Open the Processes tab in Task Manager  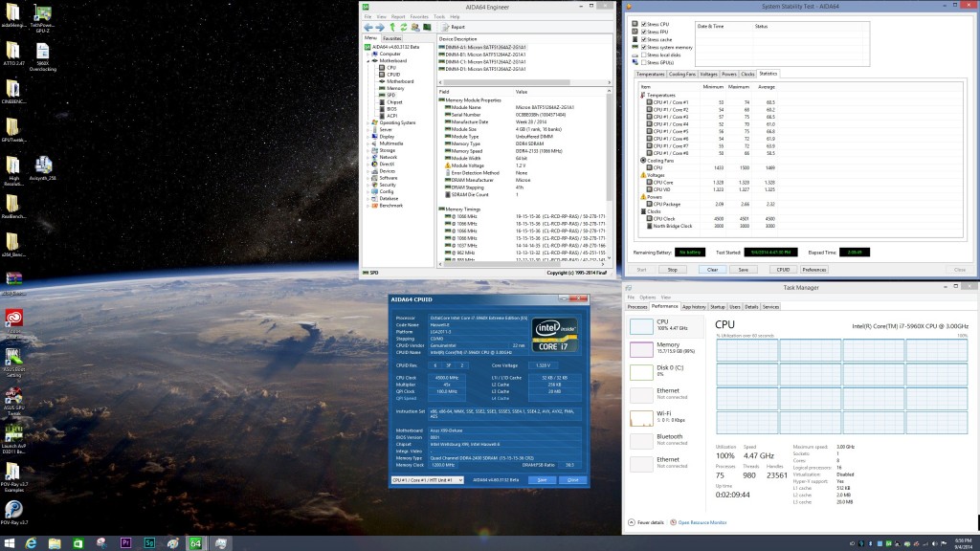pos(636,307)
